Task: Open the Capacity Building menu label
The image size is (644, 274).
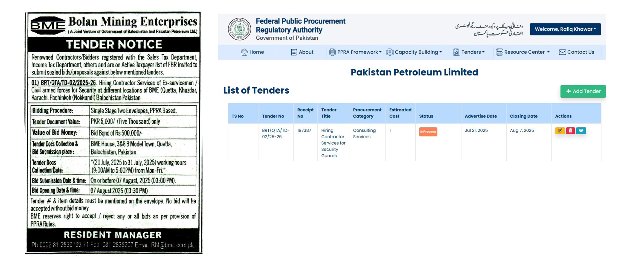Action: pos(416,52)
